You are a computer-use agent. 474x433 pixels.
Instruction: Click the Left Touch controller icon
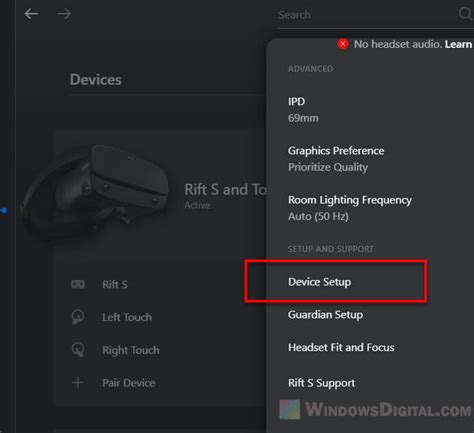coord(78,317)
